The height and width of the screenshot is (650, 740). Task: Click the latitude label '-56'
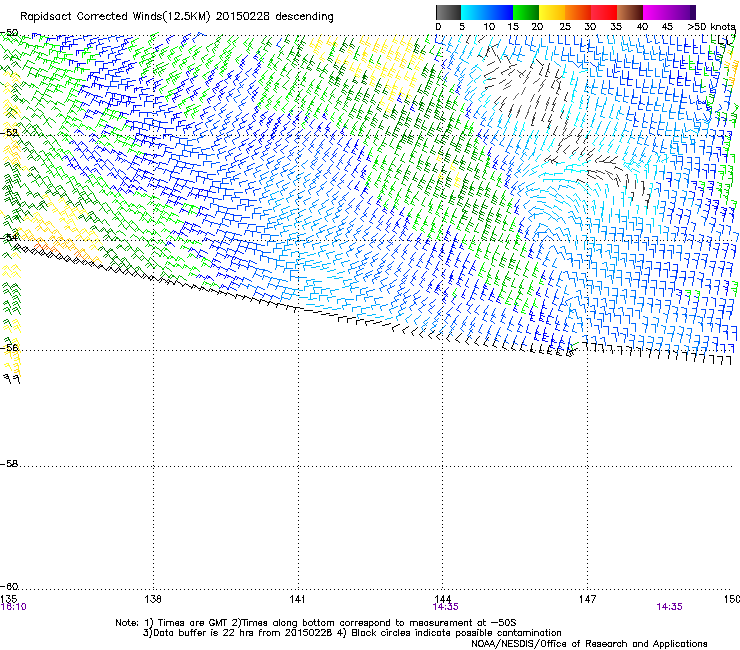(x=9, y=348)
